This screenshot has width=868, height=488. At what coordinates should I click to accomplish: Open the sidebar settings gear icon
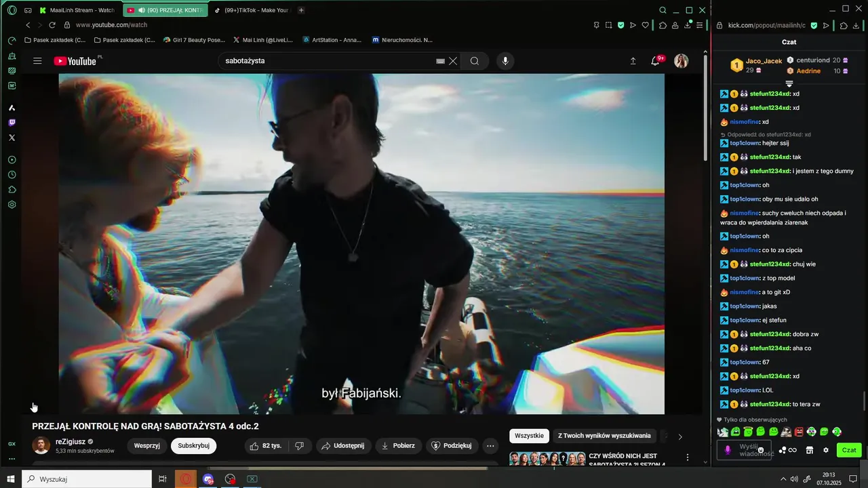click(x=12, y=205)
